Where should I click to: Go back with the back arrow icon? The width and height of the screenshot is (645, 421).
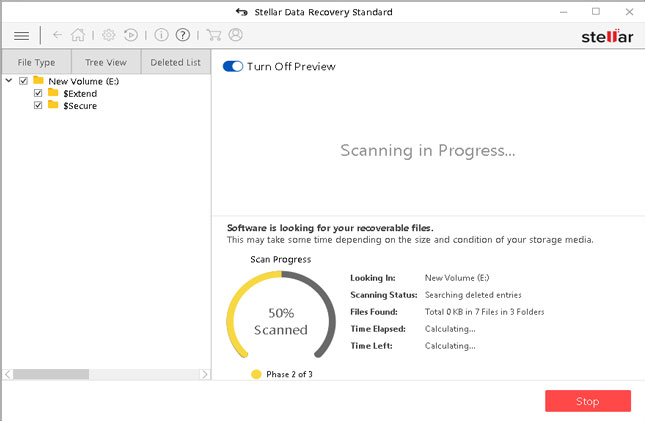tap(57, 35)
